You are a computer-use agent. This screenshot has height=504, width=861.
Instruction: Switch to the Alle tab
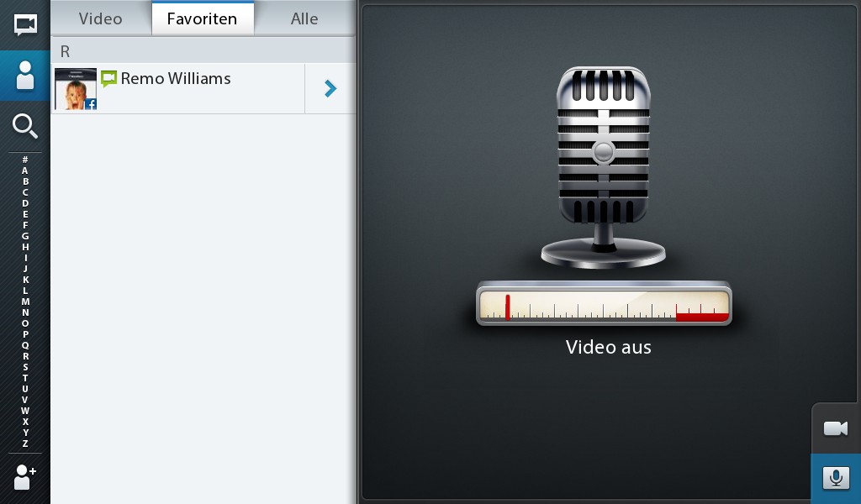click(304, 18)
